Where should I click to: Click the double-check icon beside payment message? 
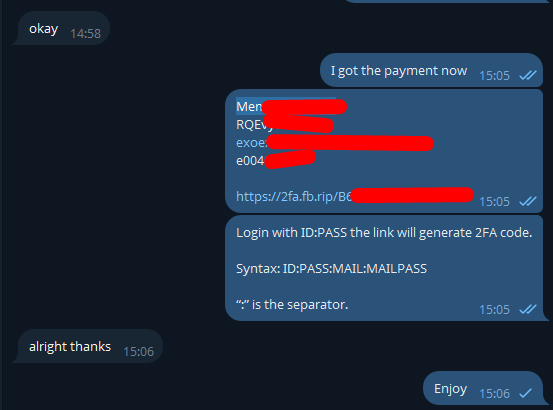tap(528, 75)
